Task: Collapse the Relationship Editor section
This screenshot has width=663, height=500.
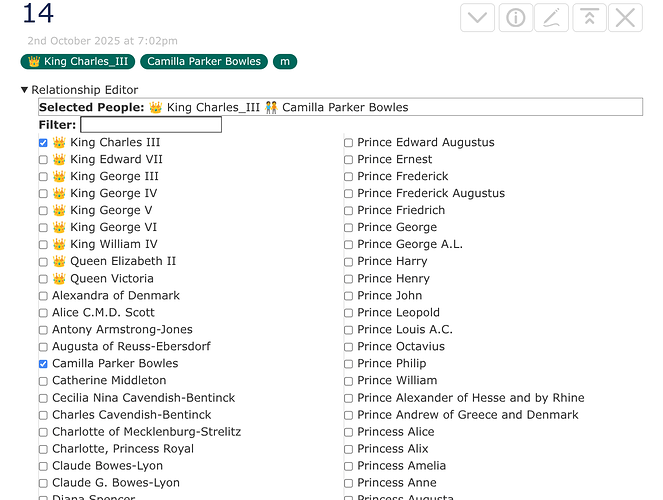Action: (25, 90)
